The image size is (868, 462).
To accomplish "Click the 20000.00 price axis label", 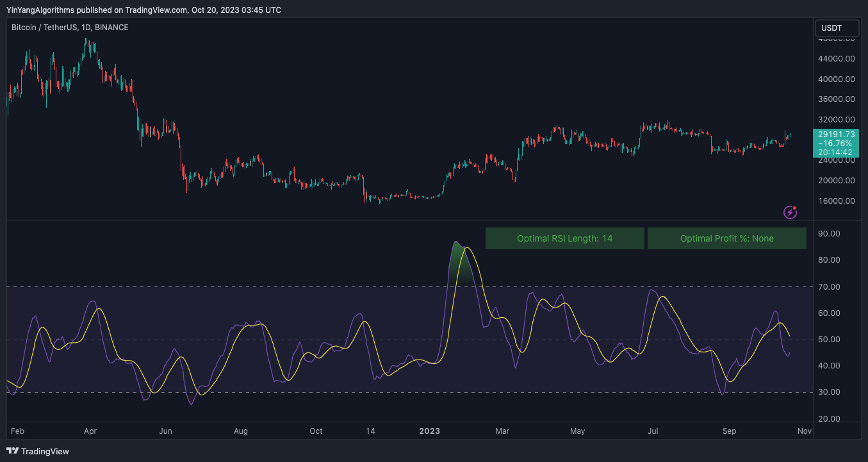I will 837,181.
